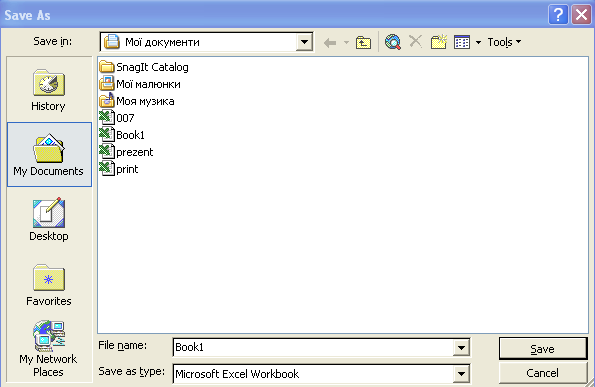The image size is (595, 387).
Task: Open the Tools menu
Action: 504,42
